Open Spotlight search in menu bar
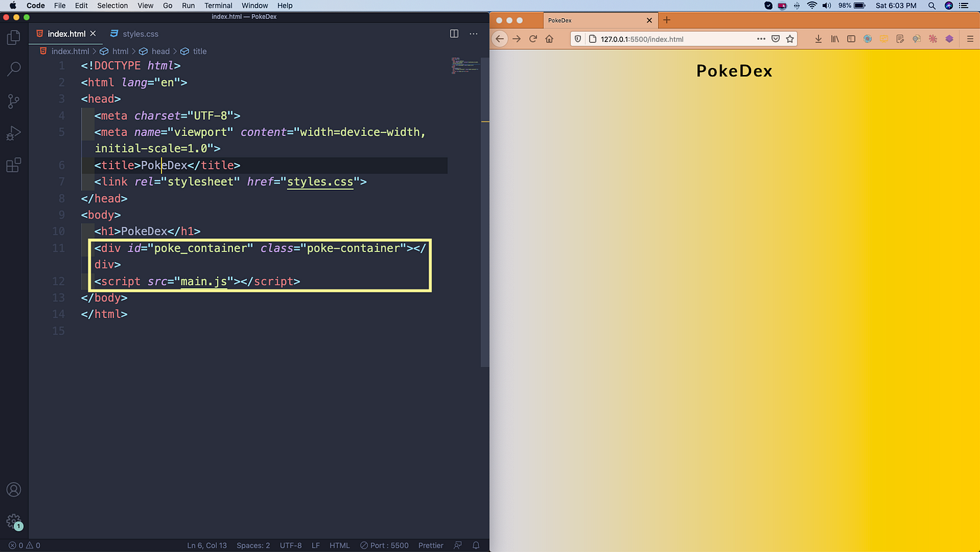The height and width of the screenshot is (552, 980). [x=932, y=6]
